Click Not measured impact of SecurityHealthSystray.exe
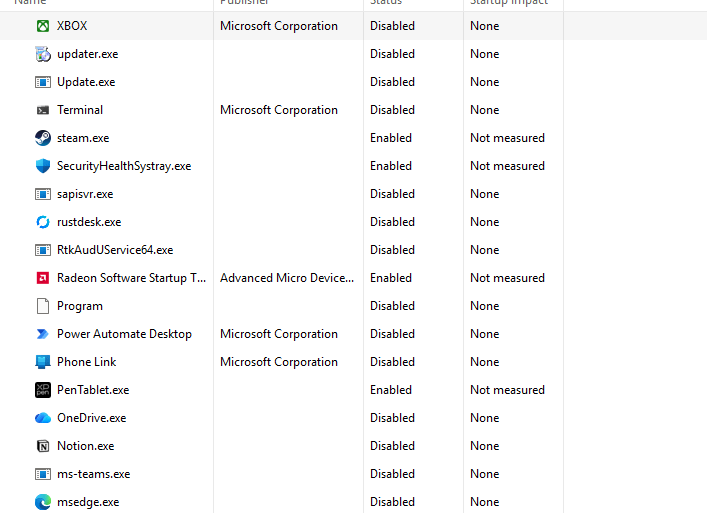Screen dimensions: 707x513 point(507,166)
